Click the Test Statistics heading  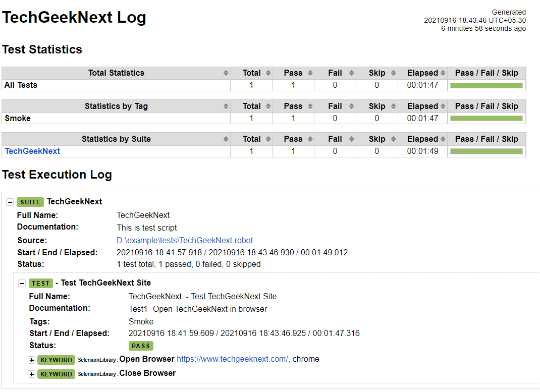pos(42,49)
